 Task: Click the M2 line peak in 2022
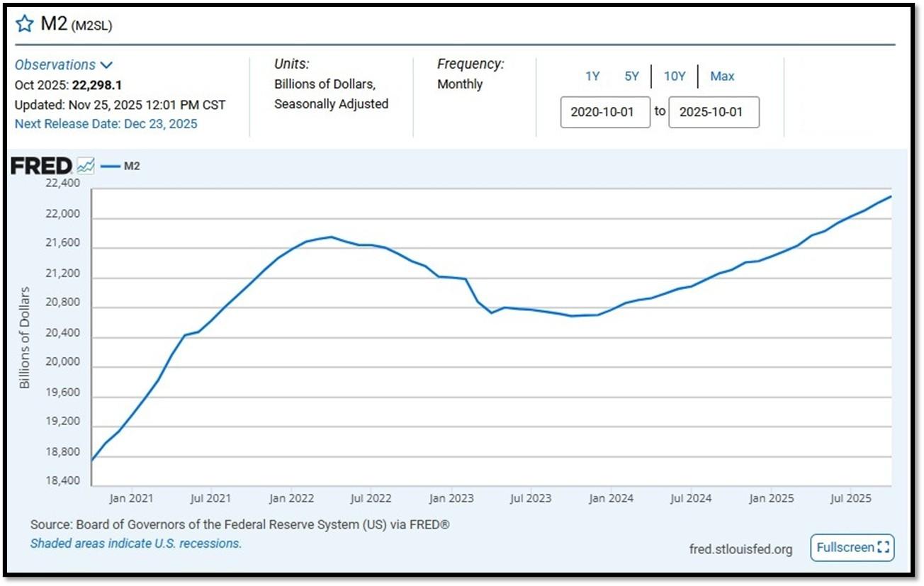tap(331, 237)
